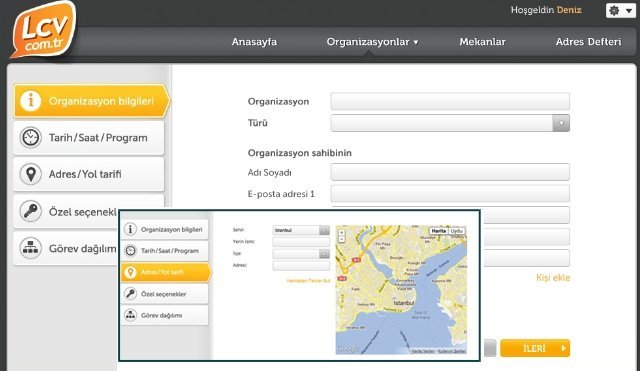Click Görev dağılımı icon in inset panel
Screen dimensions: 640x371
[x=130, y=315]
